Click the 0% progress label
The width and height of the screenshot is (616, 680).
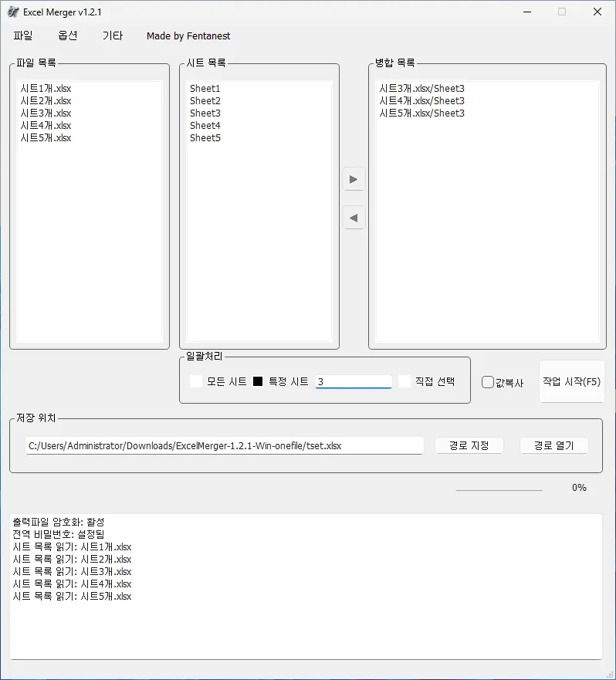(x=579, y=488)
